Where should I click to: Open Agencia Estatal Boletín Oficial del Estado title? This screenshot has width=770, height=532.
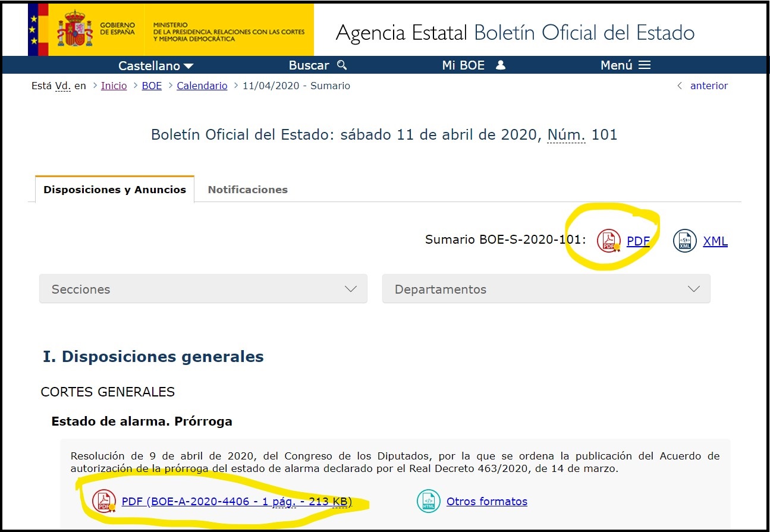515,32
